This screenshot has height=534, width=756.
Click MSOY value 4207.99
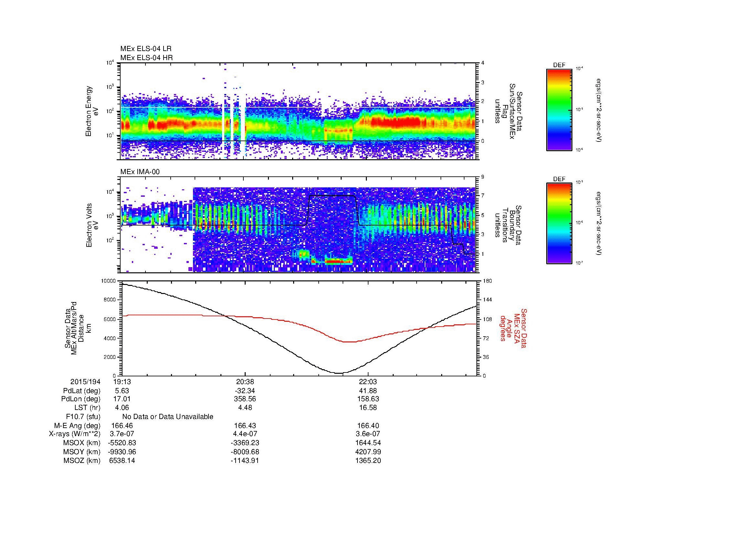coord(368,452)
